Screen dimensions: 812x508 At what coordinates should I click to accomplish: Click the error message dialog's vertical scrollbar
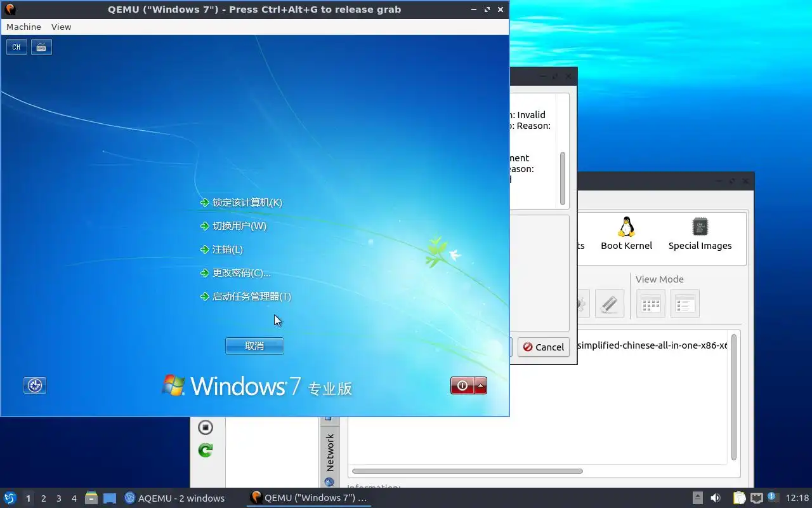pos(562,178)
